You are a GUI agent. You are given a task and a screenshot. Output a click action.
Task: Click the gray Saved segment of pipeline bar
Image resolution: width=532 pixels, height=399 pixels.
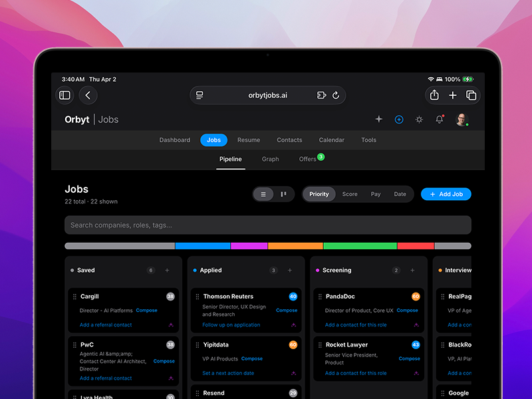coord(120,246)
